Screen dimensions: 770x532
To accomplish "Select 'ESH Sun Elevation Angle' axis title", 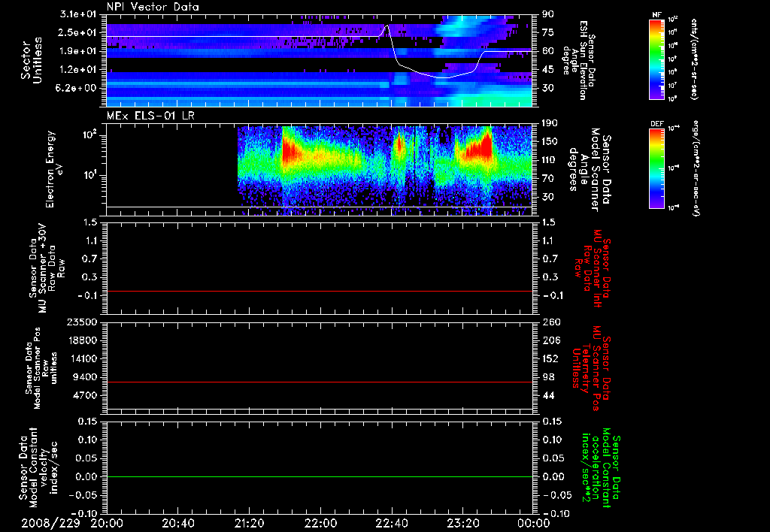I will [x=578, y=60].
